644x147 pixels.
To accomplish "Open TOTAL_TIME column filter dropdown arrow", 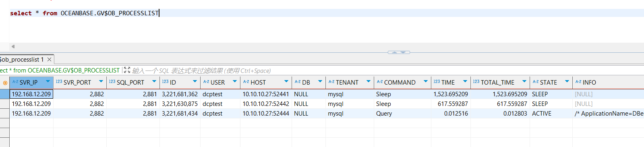I will pos(524,82).
